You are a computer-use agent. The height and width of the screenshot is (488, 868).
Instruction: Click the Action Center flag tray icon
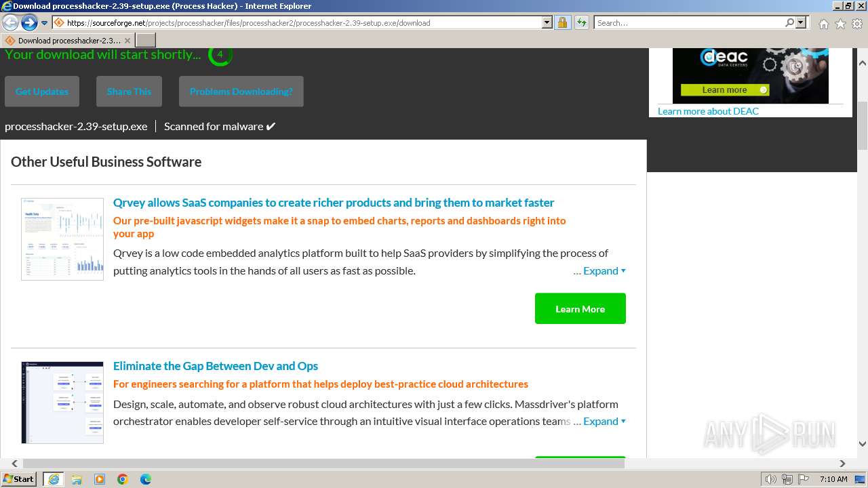pos(804,479)
